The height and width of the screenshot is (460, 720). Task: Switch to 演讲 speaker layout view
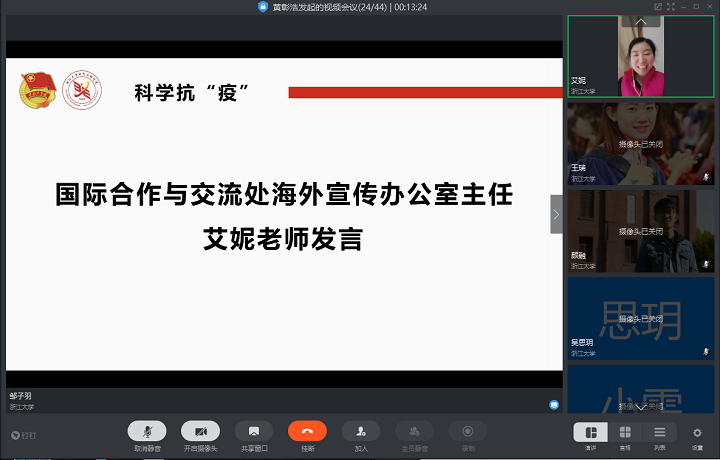[590, 432]
